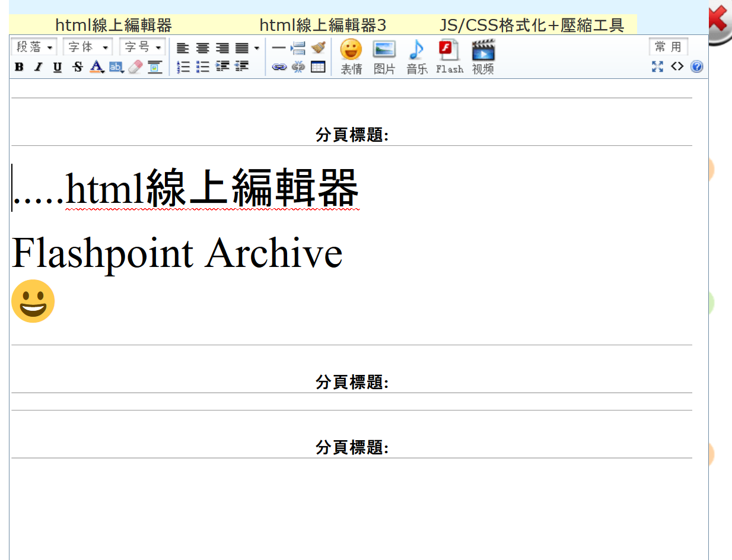Click the first 分頁標題: label
This screenshot has width=732, height=560.
[352, 135]
